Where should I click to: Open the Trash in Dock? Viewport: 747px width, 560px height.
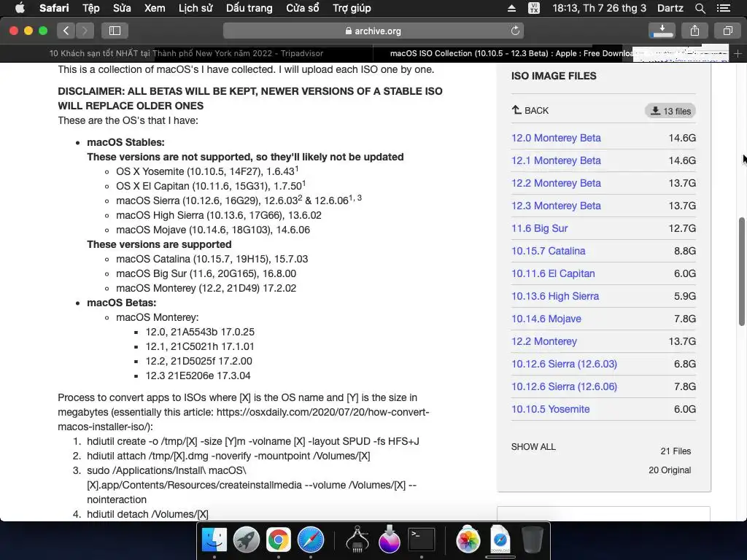[532, 540]
